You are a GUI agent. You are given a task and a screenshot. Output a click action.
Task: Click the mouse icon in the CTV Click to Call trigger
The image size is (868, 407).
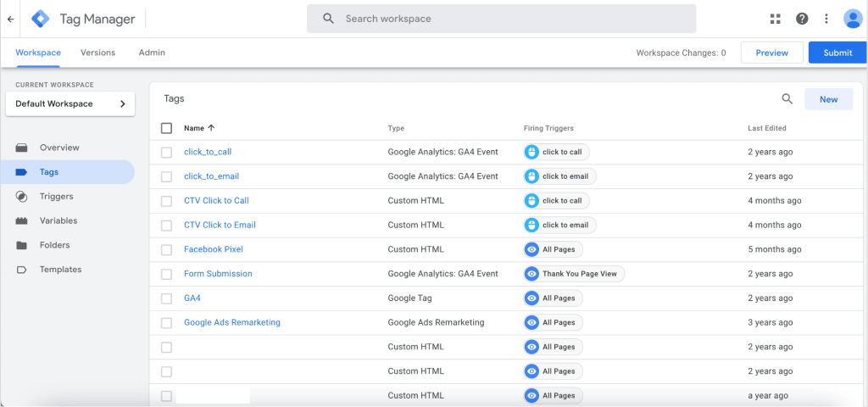click(x=531, y=200)
